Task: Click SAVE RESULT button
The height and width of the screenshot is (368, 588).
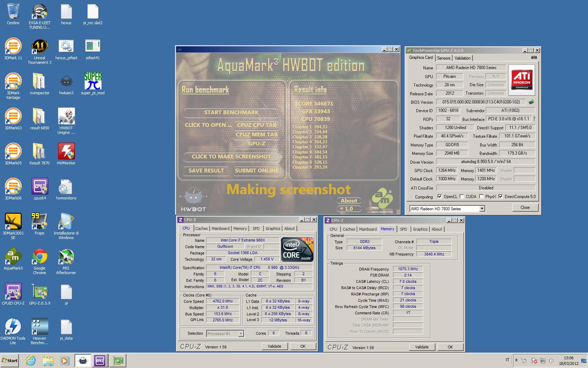Action: [206, 171]
